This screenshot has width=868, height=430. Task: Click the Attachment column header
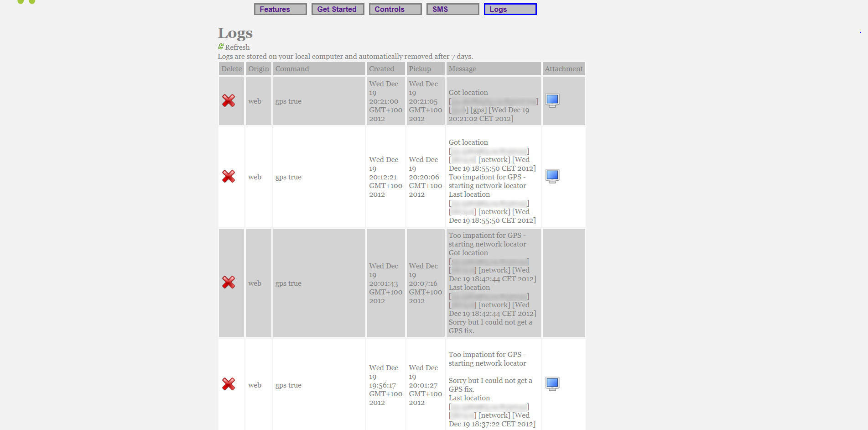pyautogui.click(x=563, y=69)
